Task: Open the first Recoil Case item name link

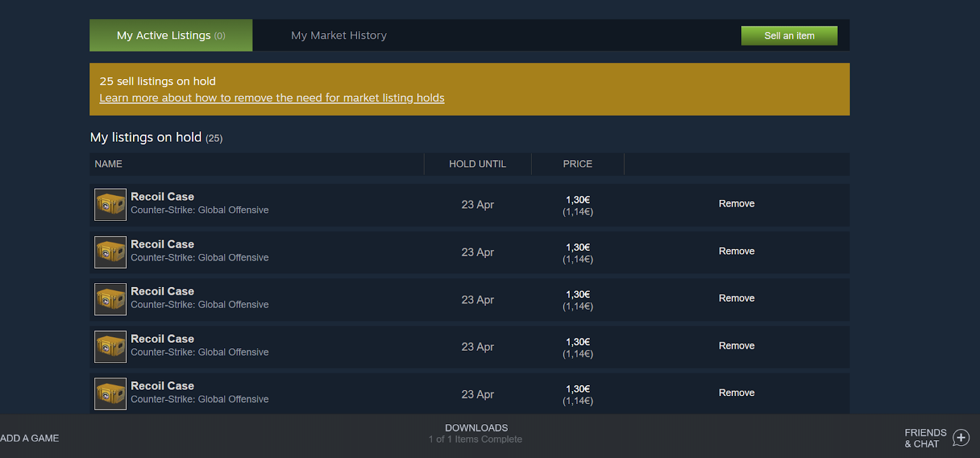Action: click(x=162, y=197)
